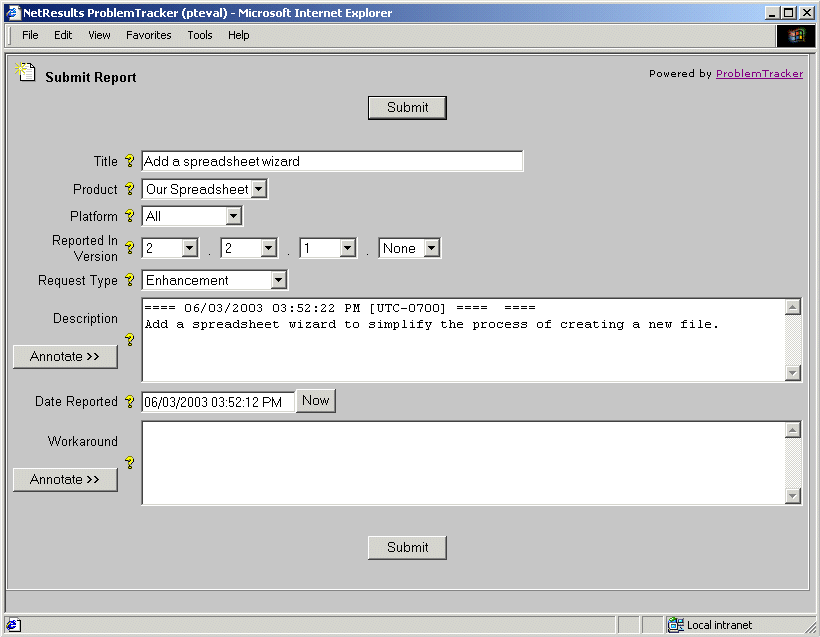The width and height of the screenshot is (820, 637).
Task: Click help icon next to Request Type
Action: pos(129,281)
